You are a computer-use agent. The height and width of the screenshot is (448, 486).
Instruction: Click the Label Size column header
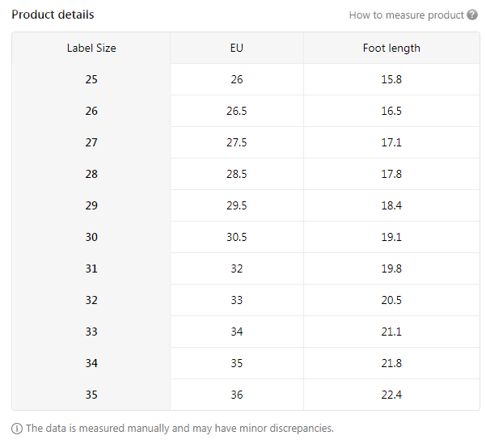pyautogui.click(x=91, y=48)
